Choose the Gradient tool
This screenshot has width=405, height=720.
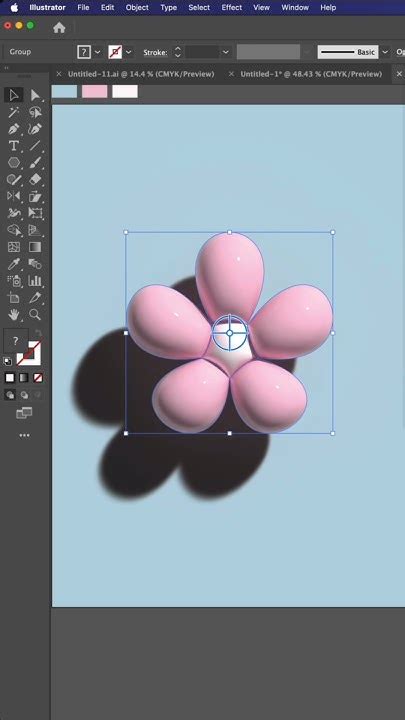tap(35, 247)
